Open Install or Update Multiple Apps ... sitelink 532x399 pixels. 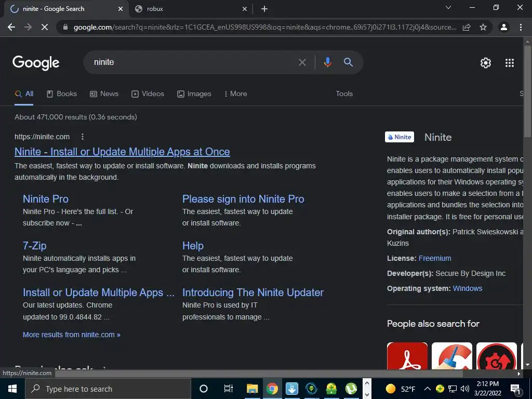click(99, 292)
